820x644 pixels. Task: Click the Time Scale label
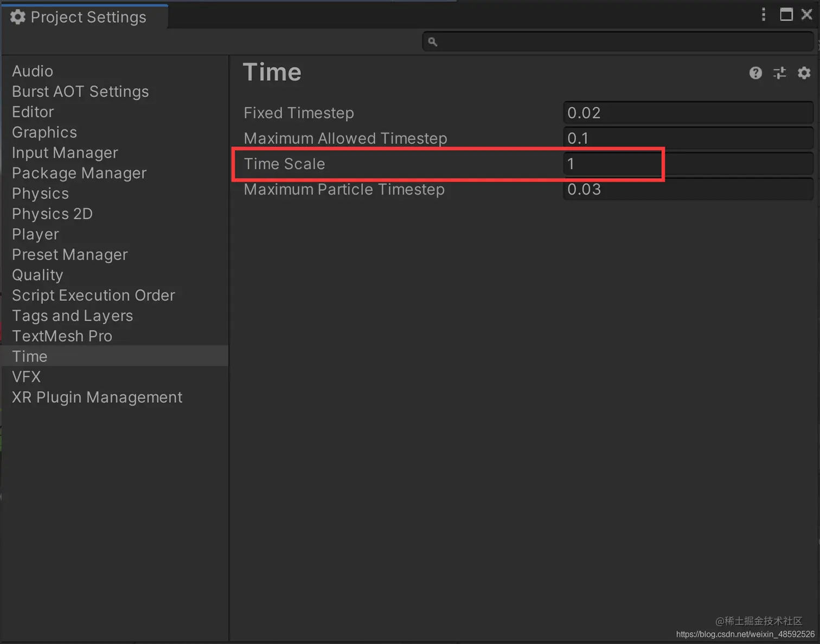284,164
